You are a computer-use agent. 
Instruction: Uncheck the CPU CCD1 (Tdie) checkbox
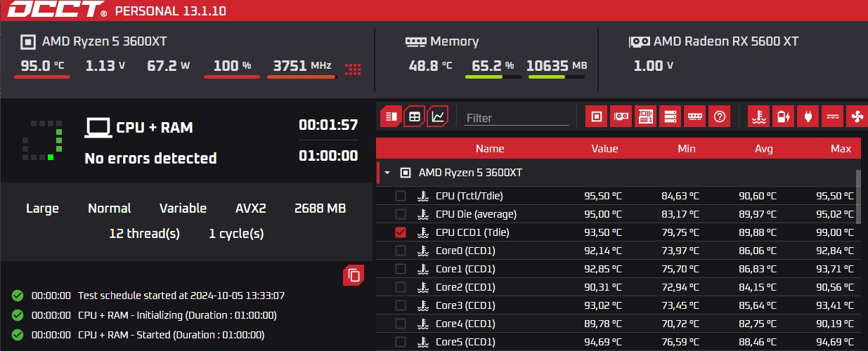pyautogui.click(x=401, y=232)
